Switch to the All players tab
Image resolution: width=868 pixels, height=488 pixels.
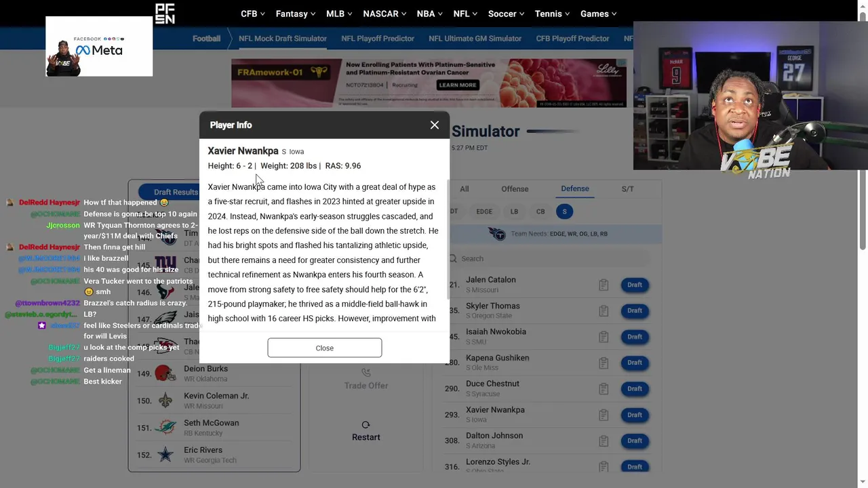click(x=464, y=189)
